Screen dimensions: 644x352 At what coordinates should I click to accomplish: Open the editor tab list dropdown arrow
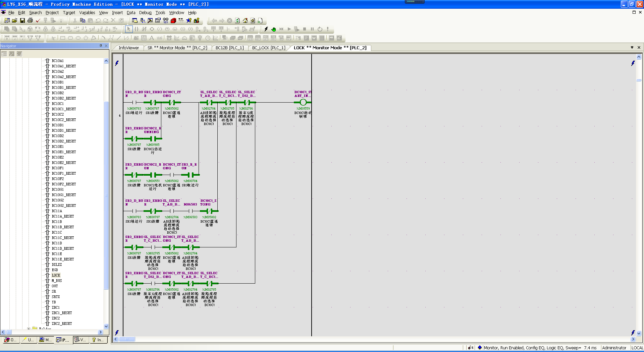point(632,48)
